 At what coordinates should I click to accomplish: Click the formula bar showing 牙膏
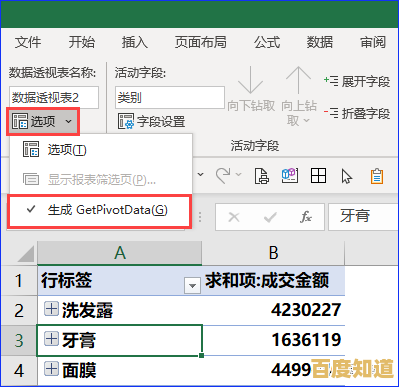(363, 217)
